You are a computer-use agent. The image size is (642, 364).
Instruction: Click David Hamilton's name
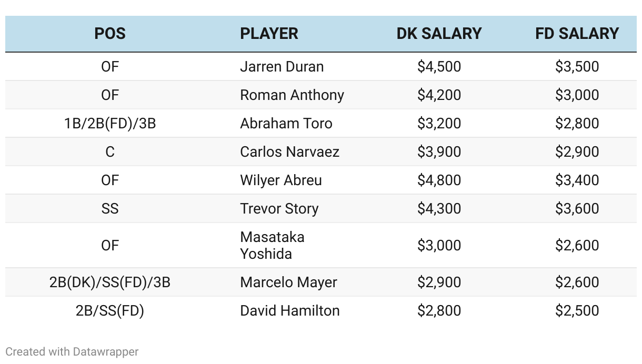pos(289,311)
